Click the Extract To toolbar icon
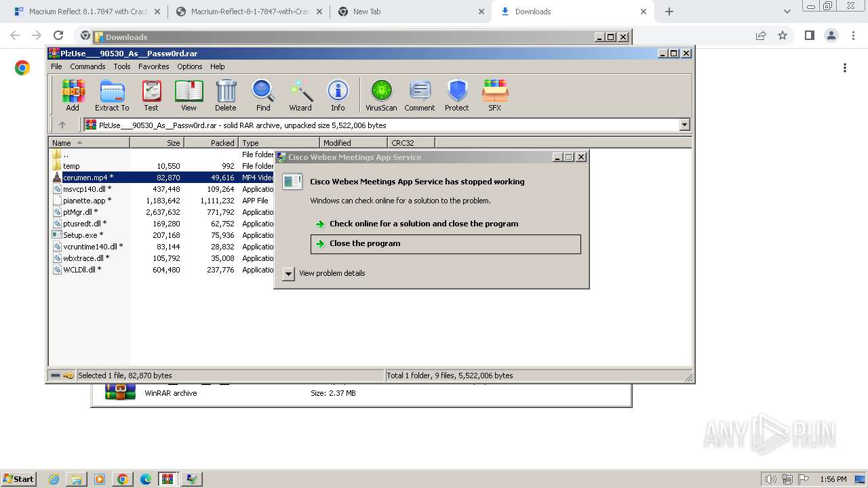Image resolution: width=868 pixels, height=488 pixels. coord(112,95)
